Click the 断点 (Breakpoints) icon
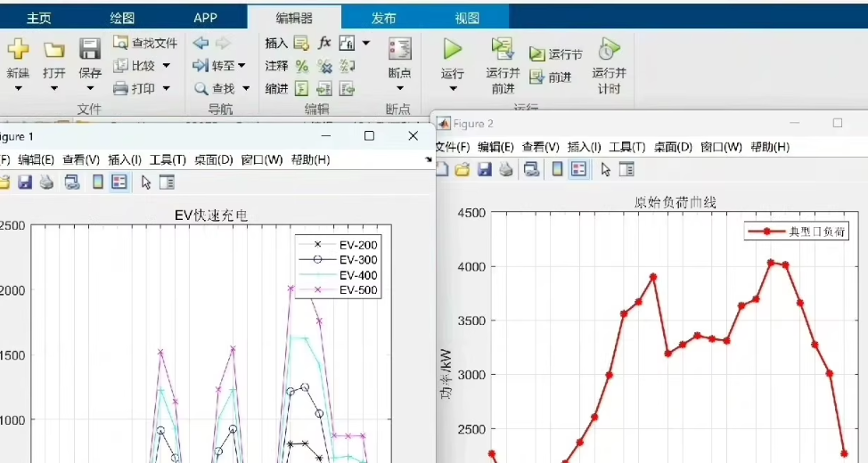Image resolution: width=868 pixels, height=463 pixels. [x=399, y=49]
